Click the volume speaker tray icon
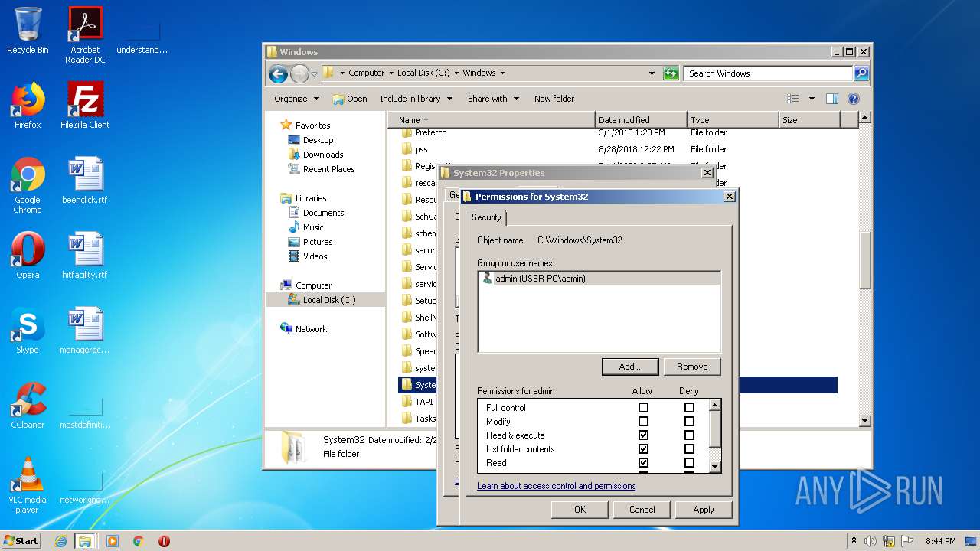Screen dimensions: 980x551 tap(871, 541)
